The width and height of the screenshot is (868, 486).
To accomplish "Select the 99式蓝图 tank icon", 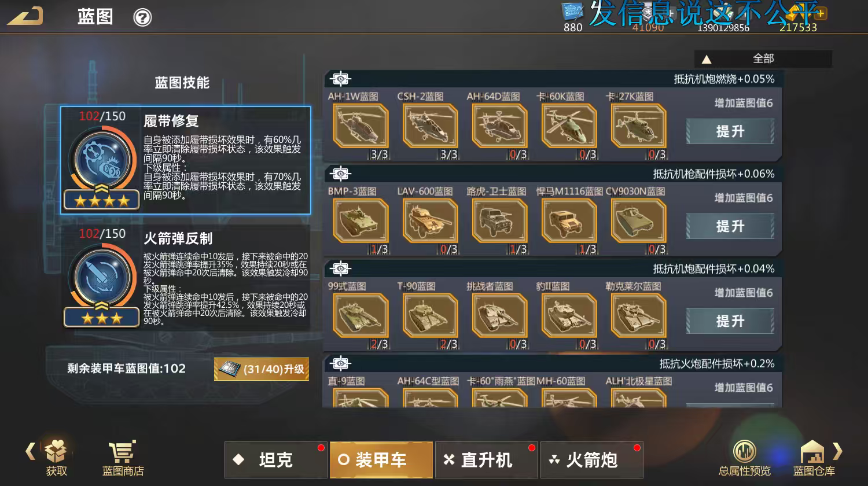I will pos(361,315).
